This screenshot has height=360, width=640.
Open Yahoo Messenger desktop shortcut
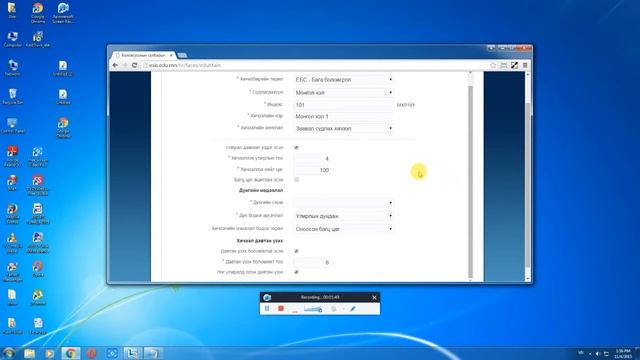point(12,272)
